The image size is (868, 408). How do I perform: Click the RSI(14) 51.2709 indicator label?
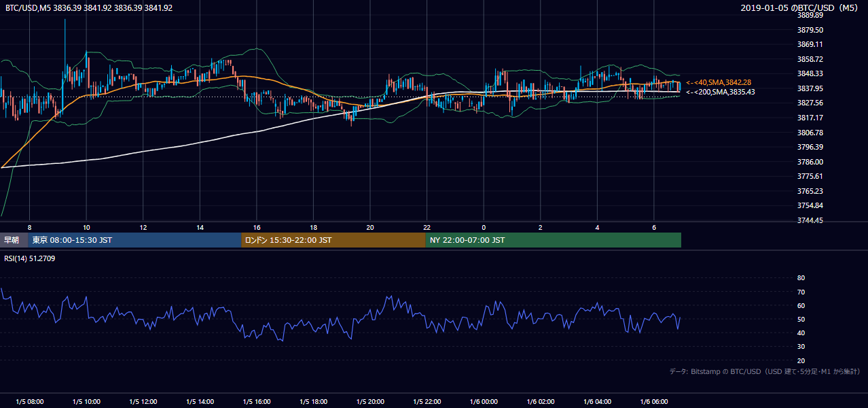click(30, 258)
